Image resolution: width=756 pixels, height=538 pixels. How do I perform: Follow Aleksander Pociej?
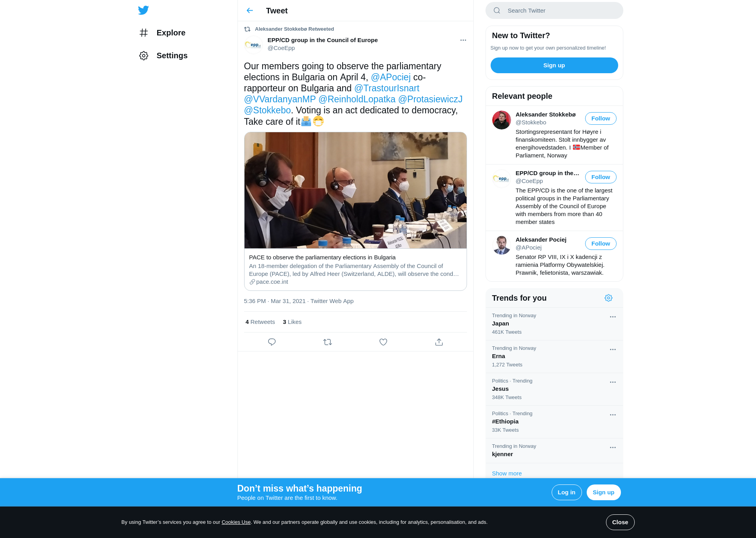[600, 244]
